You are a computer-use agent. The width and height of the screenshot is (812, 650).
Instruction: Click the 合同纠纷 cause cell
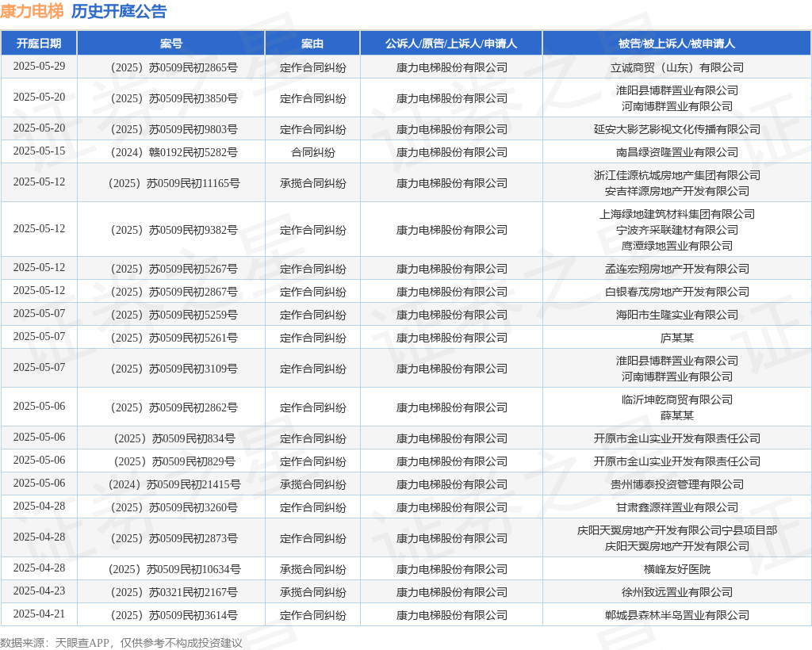[x=312, y=152]
